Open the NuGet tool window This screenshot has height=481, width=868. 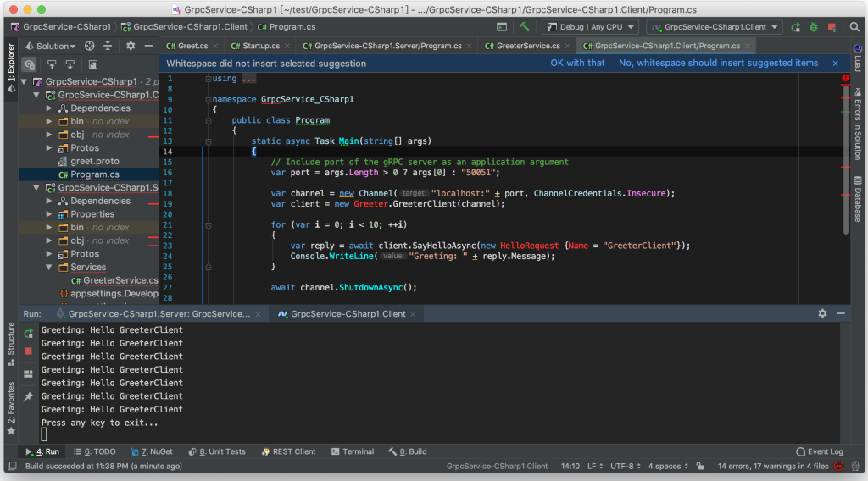(151, 451)
